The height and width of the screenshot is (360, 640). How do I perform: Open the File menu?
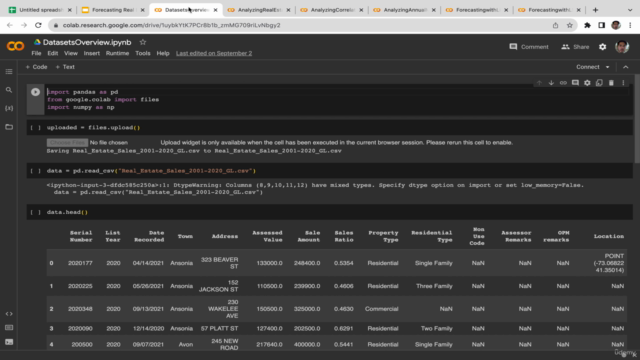pyautogui.click(x=36, y=53)
